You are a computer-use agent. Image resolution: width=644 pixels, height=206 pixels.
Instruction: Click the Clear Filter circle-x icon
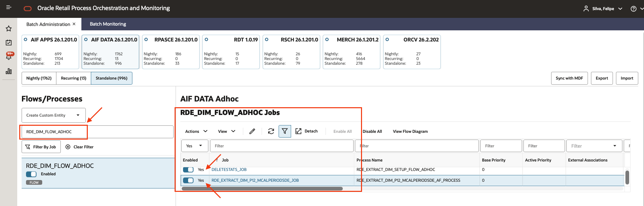click(x=68, y=147)
